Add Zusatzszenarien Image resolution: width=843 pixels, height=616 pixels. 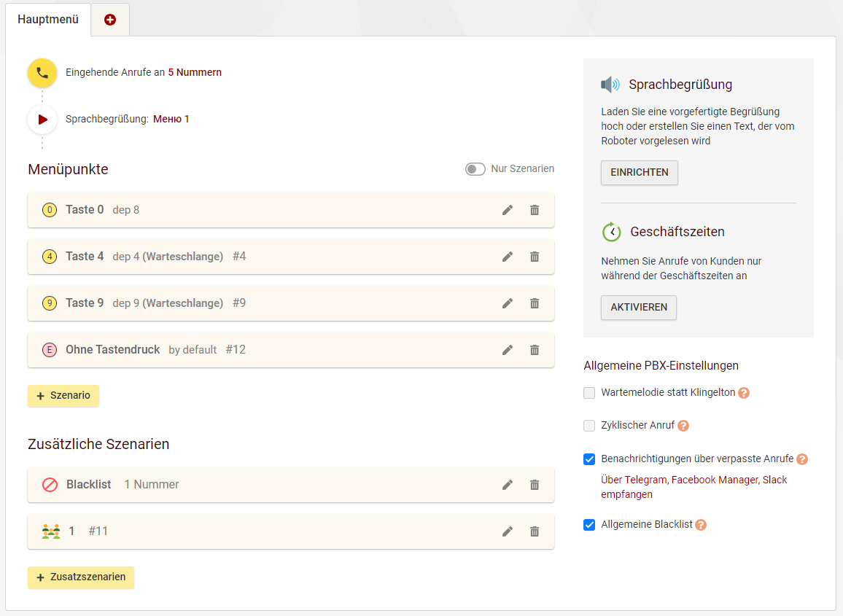point(81,577)
